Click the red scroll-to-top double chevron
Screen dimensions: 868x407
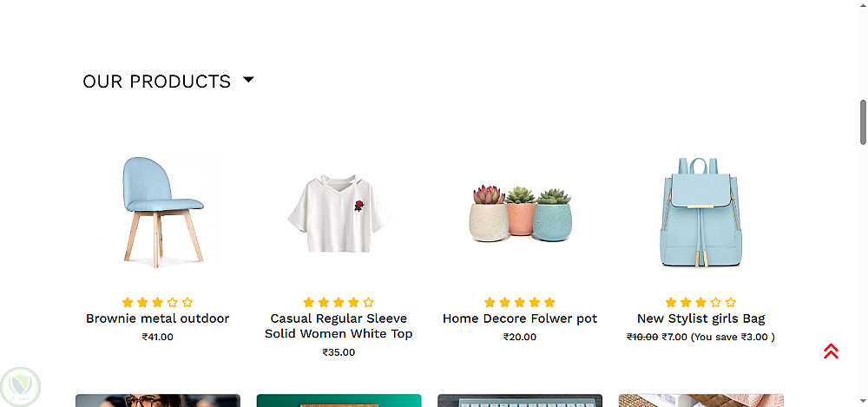831,351
